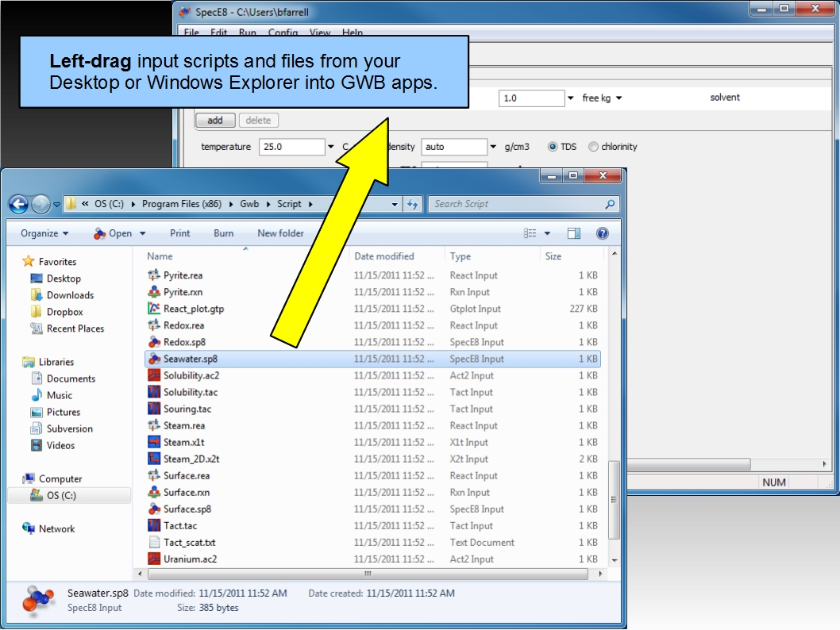Expand the Open button dropdown arrow
This screenshot has width=840, height=630.
(x=142, y=233)
